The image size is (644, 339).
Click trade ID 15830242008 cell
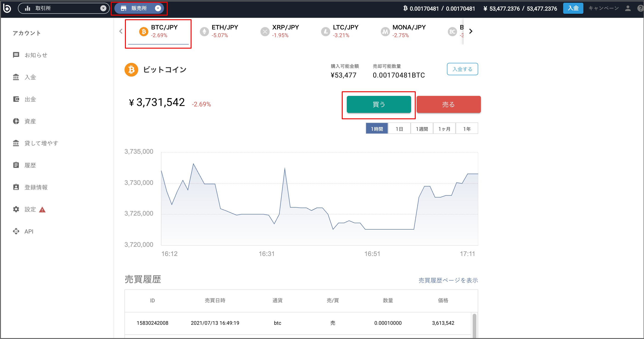point(153,323)
